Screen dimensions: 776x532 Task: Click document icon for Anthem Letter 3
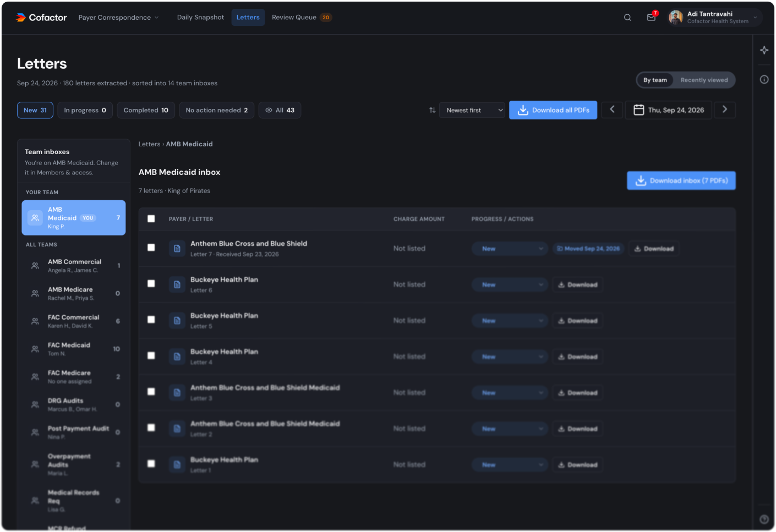(x=177, y=393)
